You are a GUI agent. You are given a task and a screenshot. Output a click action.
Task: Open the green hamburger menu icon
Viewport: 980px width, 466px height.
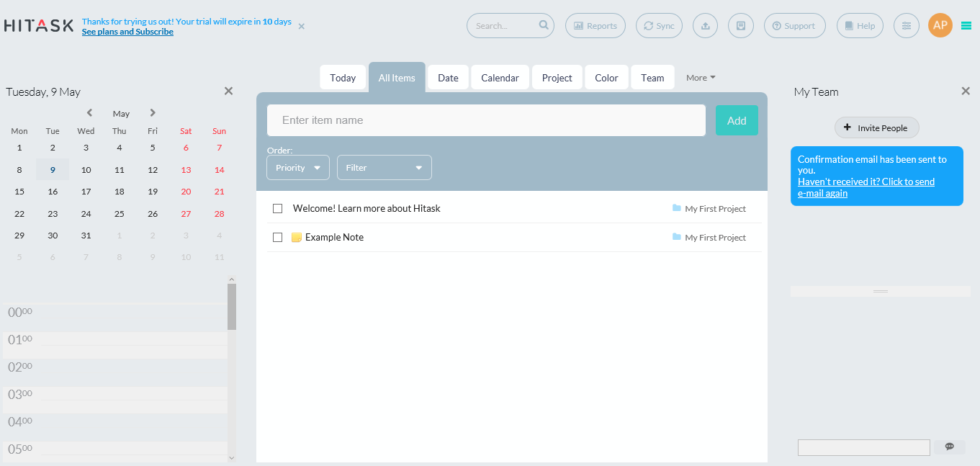(x=966, y=26)
